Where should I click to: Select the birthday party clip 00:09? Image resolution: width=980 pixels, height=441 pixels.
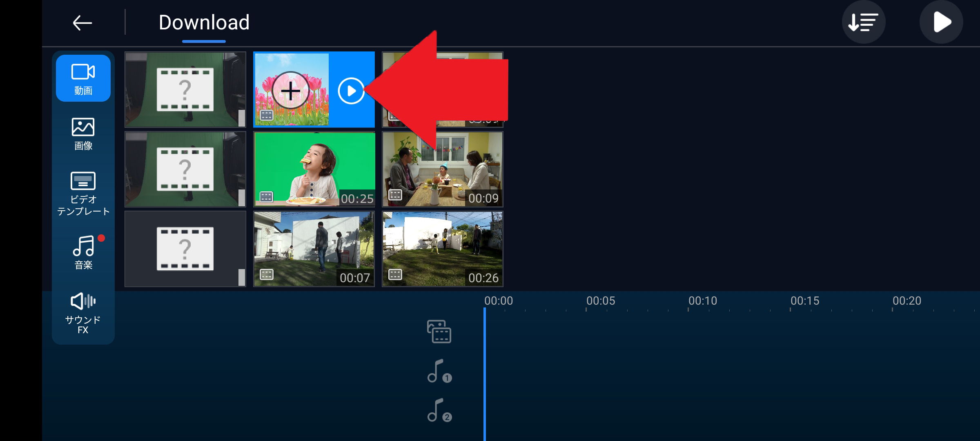coord(443,169)
